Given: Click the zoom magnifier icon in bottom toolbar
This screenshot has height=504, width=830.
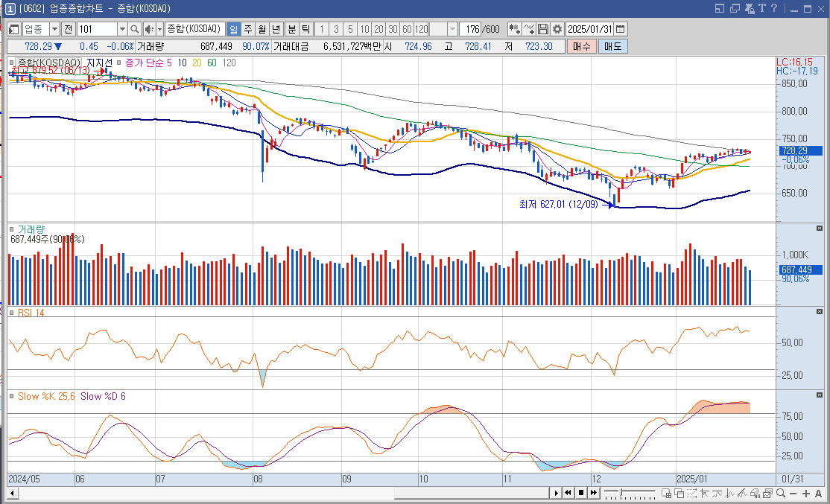Looking at the screenshot, I should click(x=781, y=493).
